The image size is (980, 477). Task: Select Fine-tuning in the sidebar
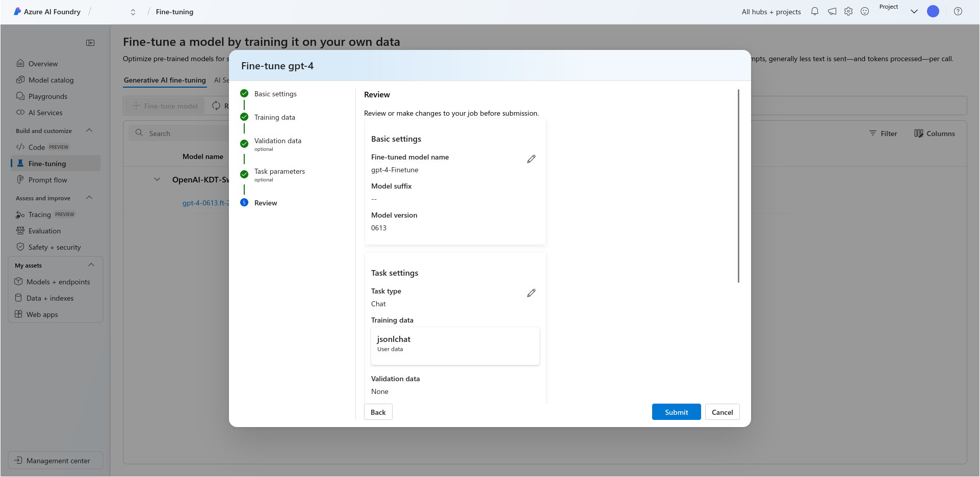pyautogui.click(x=55, y=164)
